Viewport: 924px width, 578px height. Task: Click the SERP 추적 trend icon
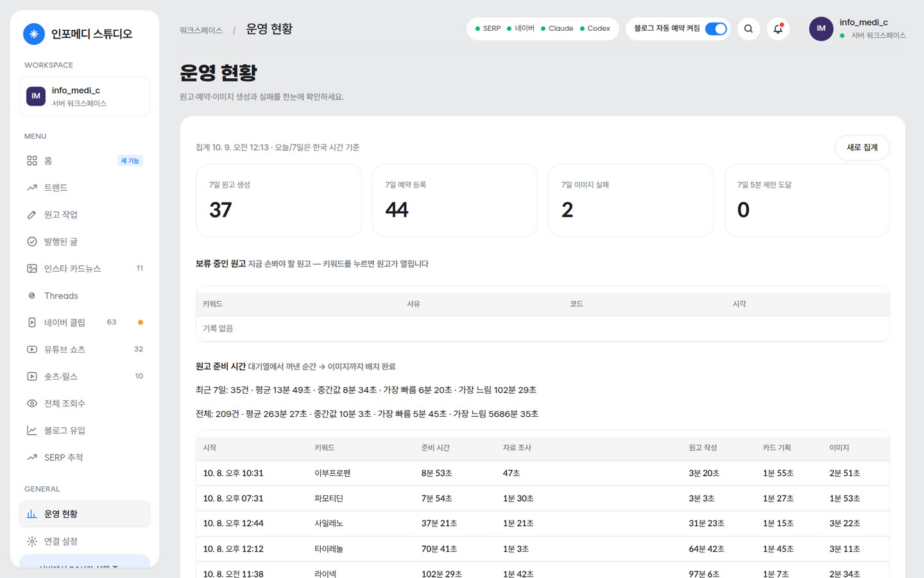coord(32,457)
